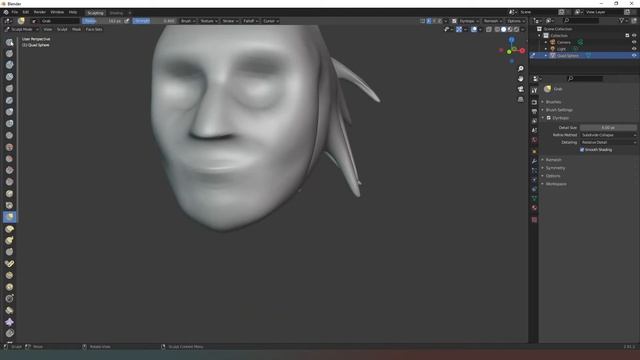Click the outliner search field
Screen dimensions: 640x360
tap(581, 20)
